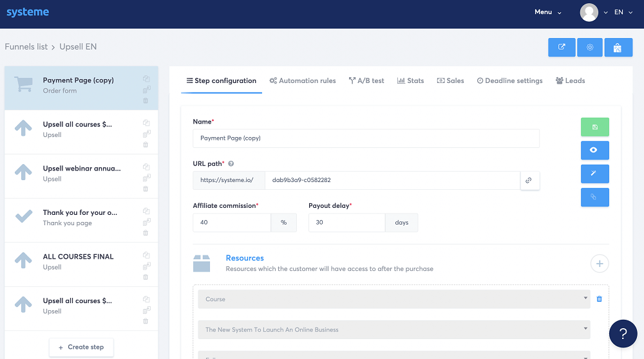Screen dimensions: 644x359
Task: Duplicate the Upsell webinar annua... step
Action: click(x=146, y=167)
